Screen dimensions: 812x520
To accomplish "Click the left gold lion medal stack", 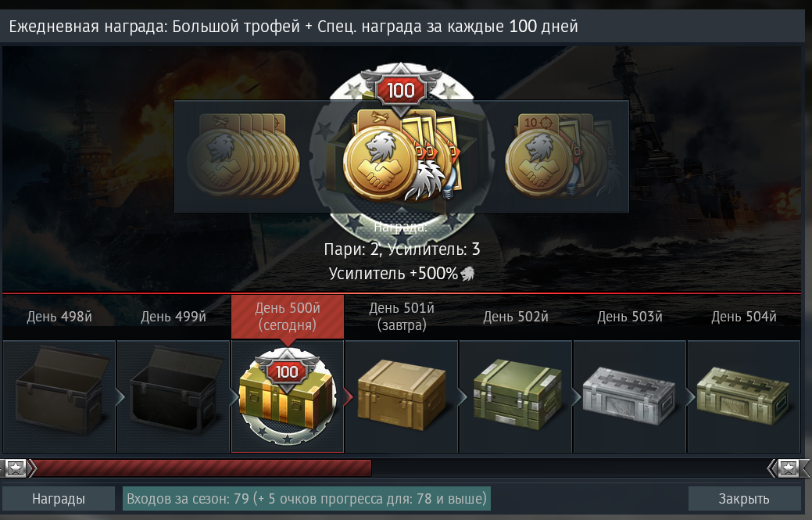I will 242,156.
